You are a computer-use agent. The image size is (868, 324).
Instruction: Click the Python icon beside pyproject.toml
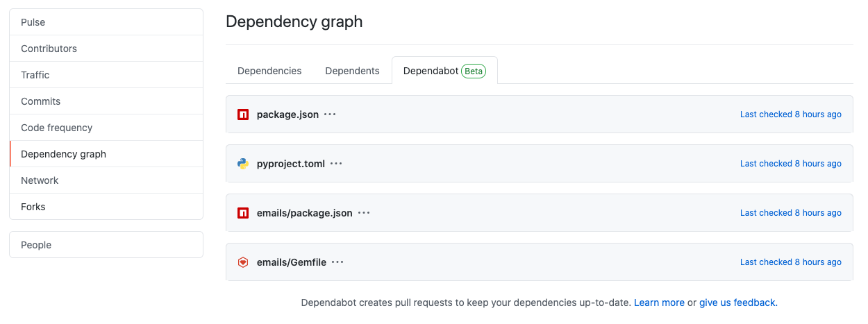pos(243,164)
